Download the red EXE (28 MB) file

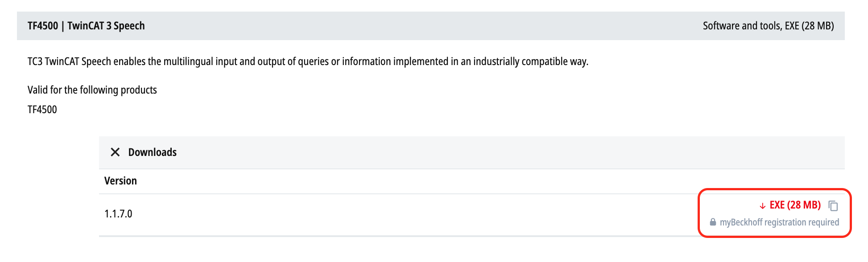coord(795,205)
